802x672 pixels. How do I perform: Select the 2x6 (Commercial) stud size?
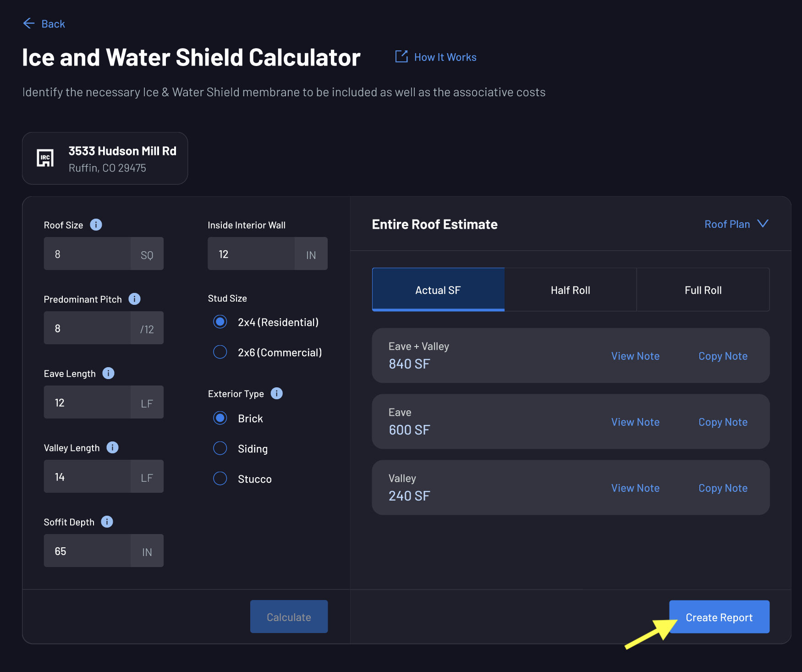pos(220,352)
